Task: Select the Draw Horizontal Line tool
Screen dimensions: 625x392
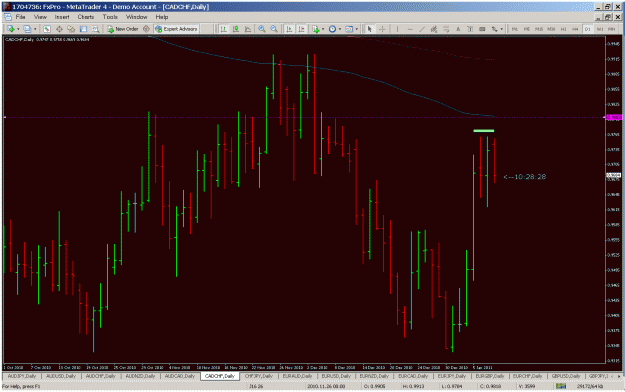Action: point(410,29)
